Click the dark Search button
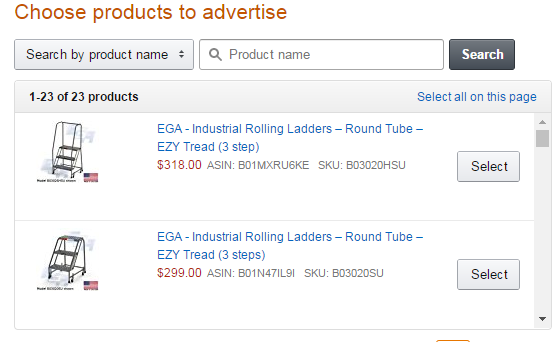This screenshot has width=557, height=361. [x=482, y=54]
